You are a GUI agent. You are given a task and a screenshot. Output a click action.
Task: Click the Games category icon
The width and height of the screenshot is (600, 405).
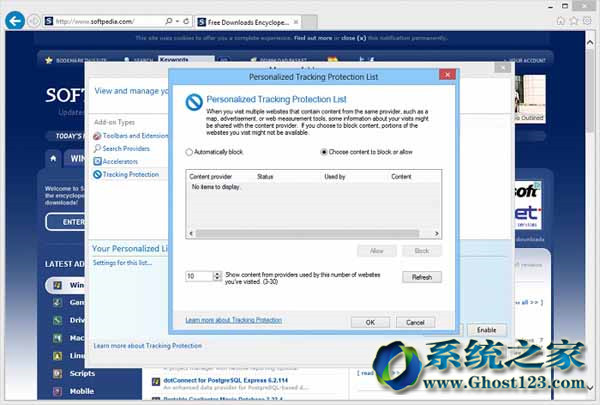click(x=57, y=302)
